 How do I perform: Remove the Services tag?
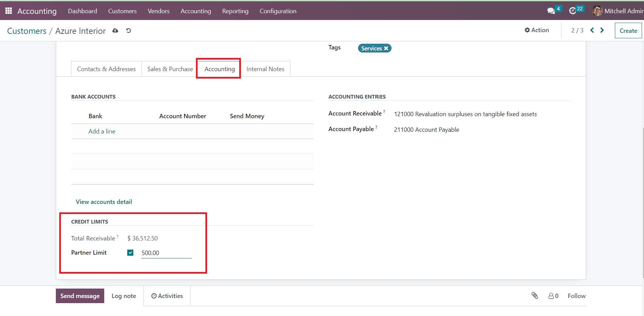pyautogui.click(x=386, y=48)
